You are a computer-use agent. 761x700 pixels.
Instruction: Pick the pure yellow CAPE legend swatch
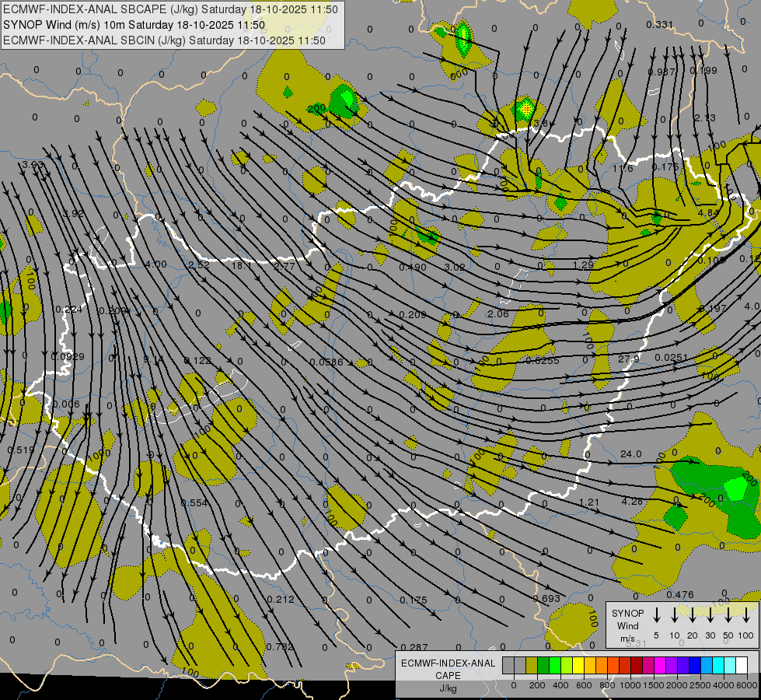pos(578,665)
